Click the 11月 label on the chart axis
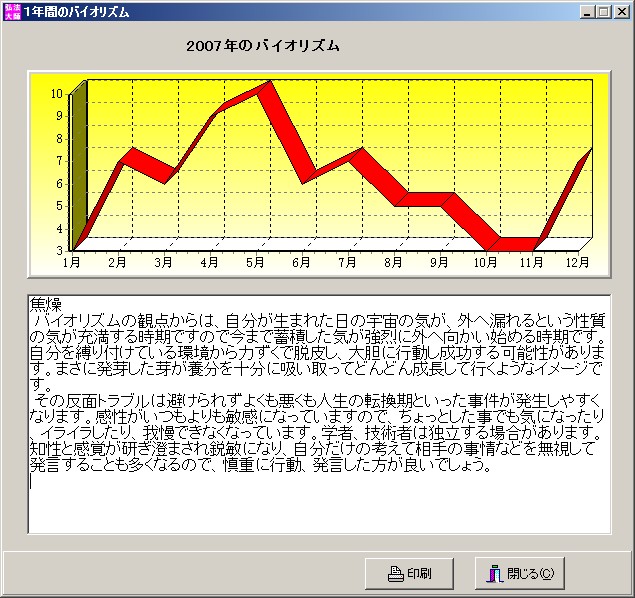 click(x=531, y=262)
